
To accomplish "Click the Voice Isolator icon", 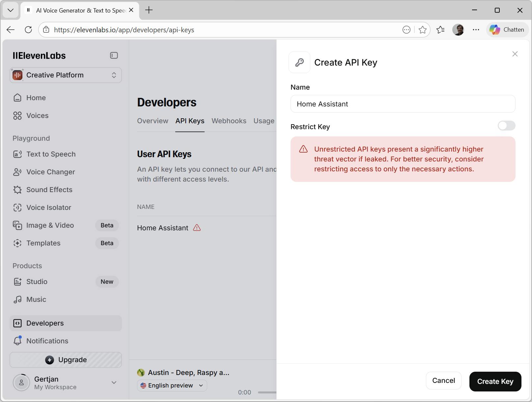I will 17,208.
